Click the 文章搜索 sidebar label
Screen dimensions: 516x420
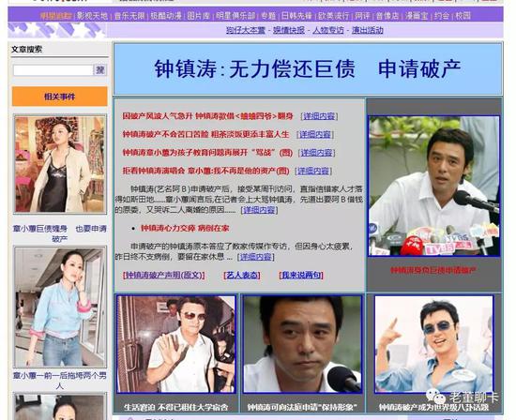tap(26, 50)
